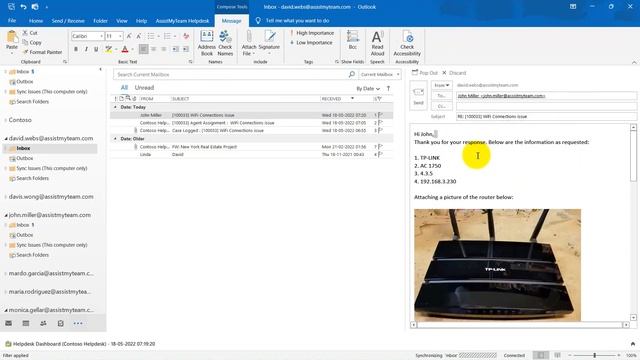Apply the yellow text highlight color
Viewport: 640px width, 360px height.
click(108, 49)
